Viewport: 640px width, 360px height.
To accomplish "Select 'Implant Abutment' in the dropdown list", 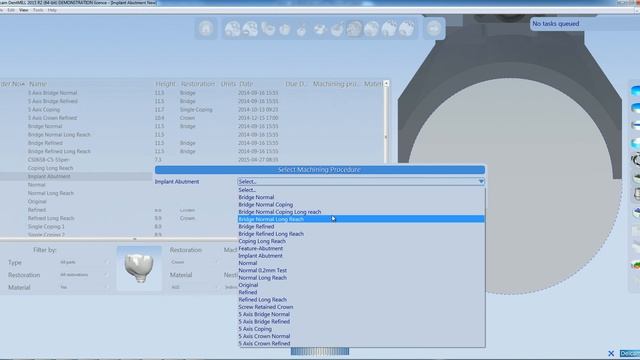I will tap(361, 256).
